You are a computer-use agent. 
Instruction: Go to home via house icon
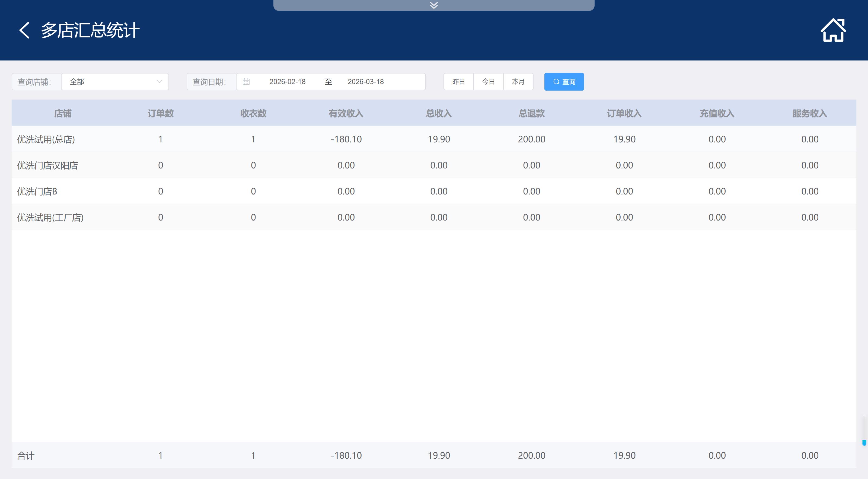pyautogui.click(x=833, y=30)
